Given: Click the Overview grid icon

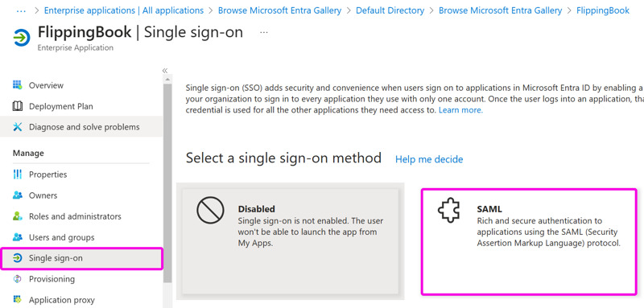Looking at the screenshot, I should (17, 85).
